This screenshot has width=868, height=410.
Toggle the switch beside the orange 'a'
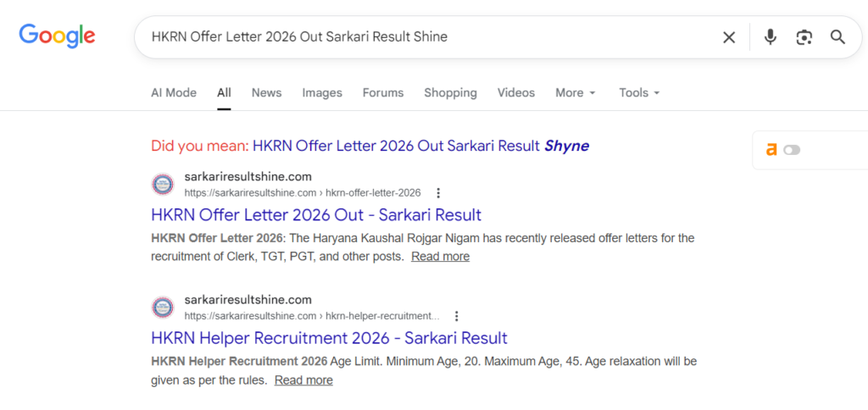click(x=792, y=150)
